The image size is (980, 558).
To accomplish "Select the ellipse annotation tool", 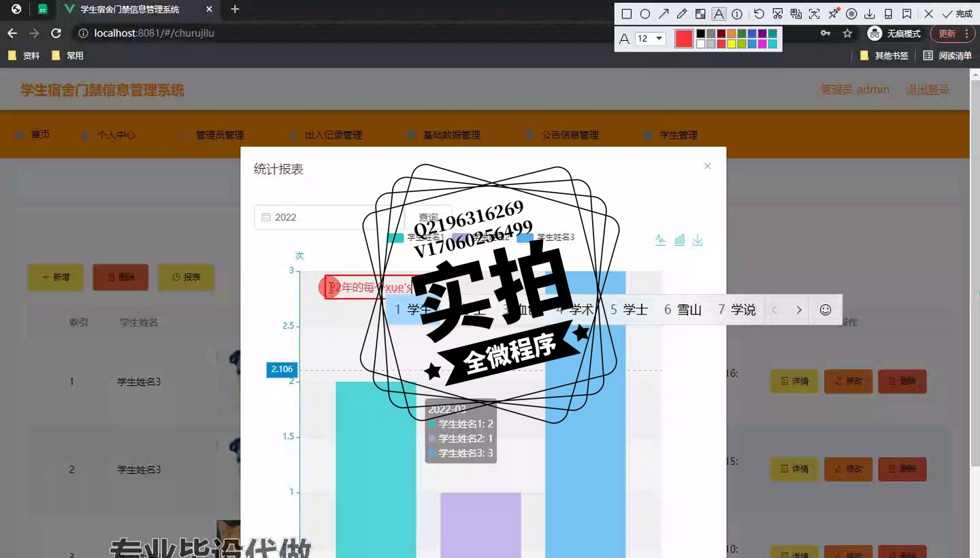I will [645, 14].
